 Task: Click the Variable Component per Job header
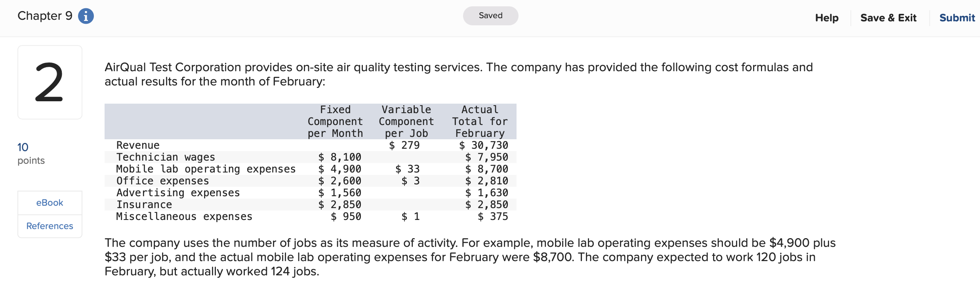pyautogui.click(x=406, y=121)
